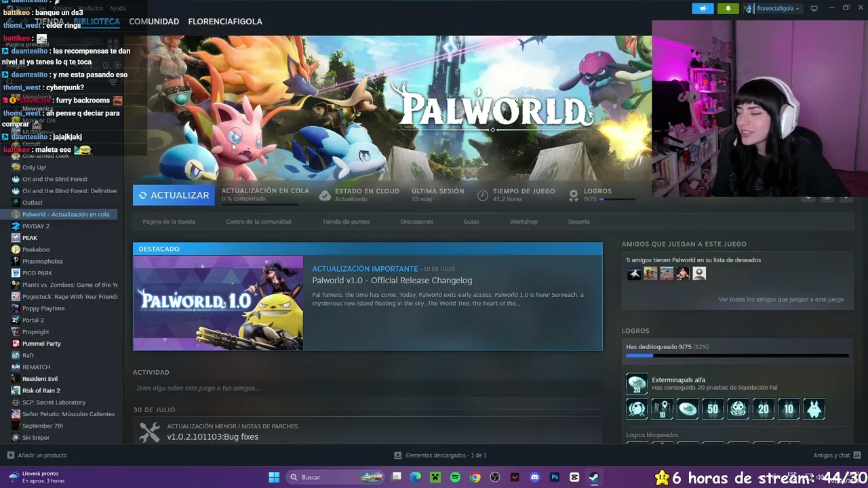Click the Peekaboo game icon in the sidebar
This screenshot has height=488, width=868.
[x=16, y=249]
